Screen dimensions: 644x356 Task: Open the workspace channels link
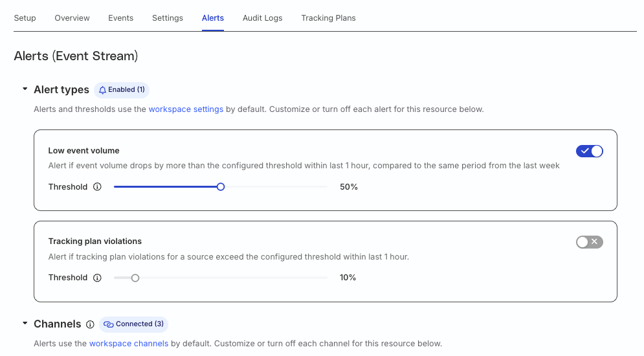pyautogui.click(x=129, y=344)
